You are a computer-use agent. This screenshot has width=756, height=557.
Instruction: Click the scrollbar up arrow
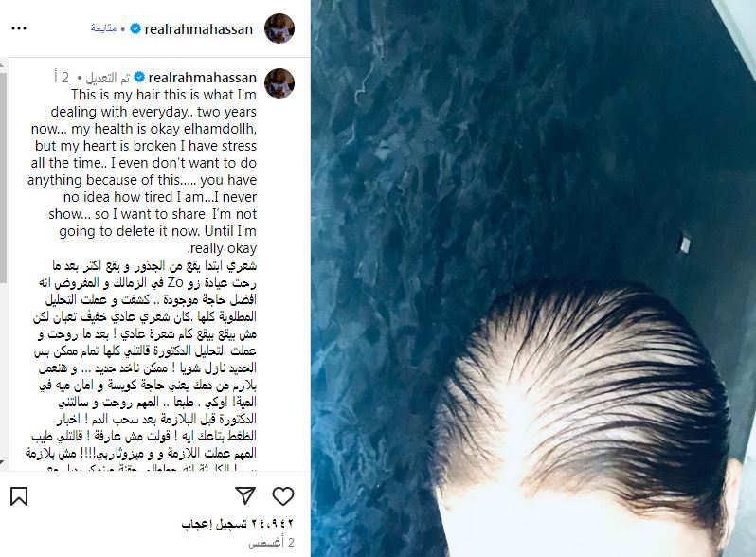click(3, 63)
